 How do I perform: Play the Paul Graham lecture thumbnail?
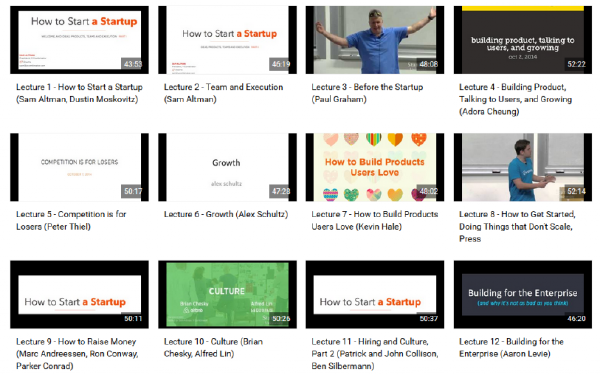pos(375,39)
